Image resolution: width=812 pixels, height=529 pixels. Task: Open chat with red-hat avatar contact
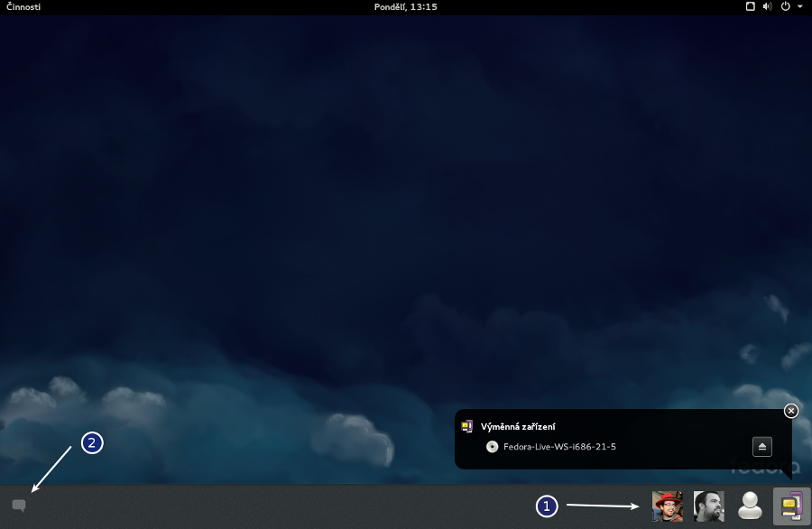tap(668, 506)
